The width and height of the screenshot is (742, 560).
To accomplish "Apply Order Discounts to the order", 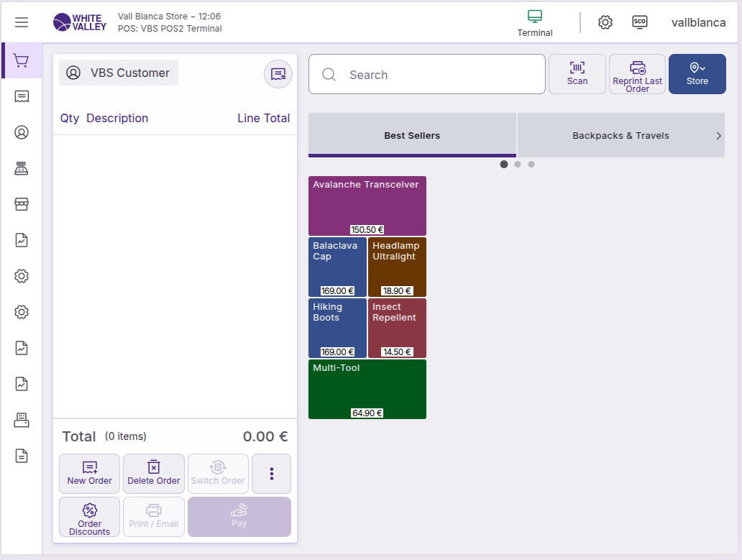I will (89, 517).
